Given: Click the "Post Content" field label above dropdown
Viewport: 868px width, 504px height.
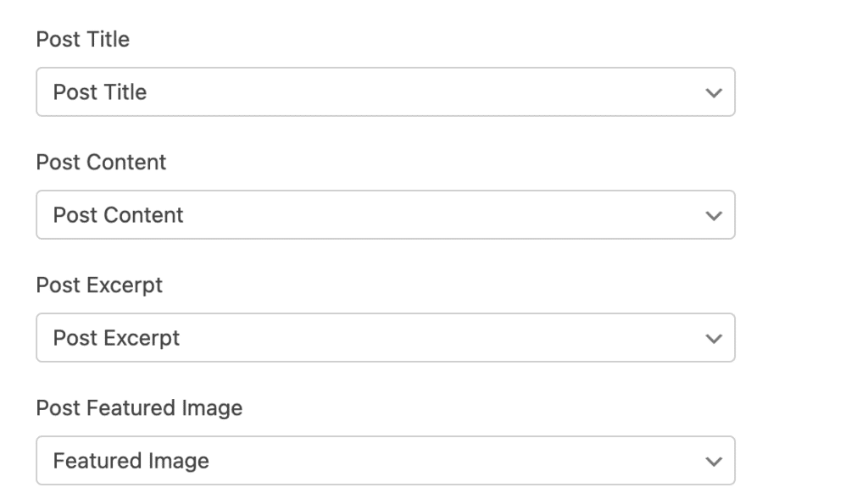Looking at the screenshot, I should tap(101, 163).
